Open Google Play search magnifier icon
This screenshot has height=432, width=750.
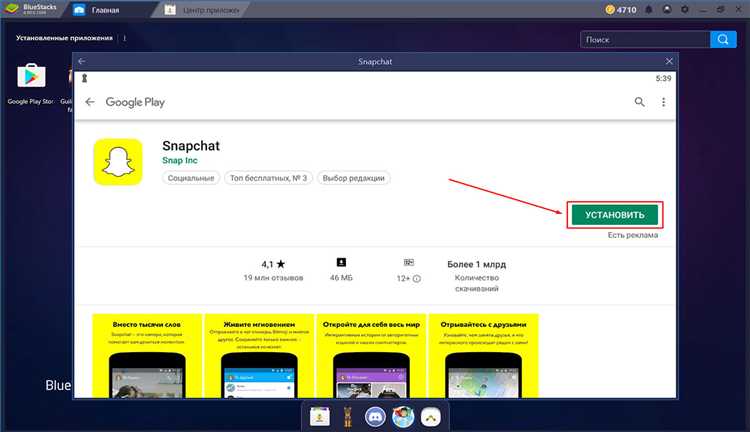[x=640, y=102]
